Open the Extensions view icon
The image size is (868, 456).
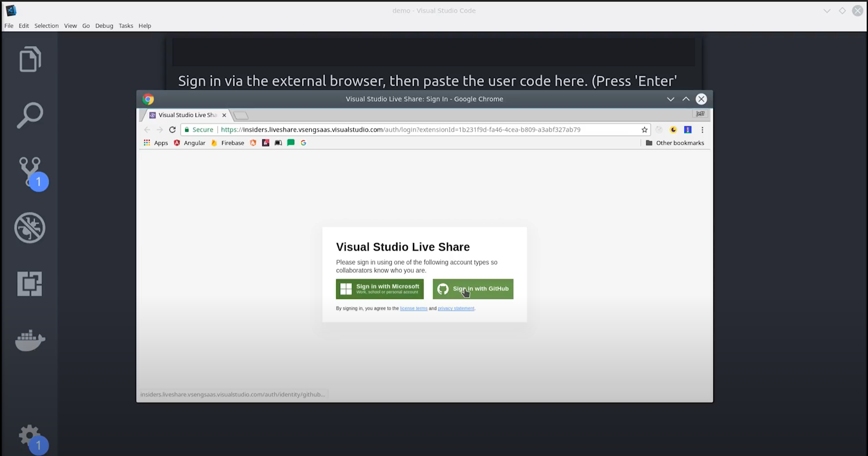tap(30, 284)
